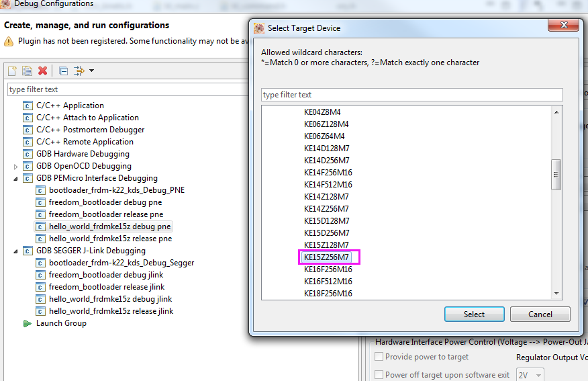Open the filter menu dropdown arrow
This screenshot has width=588, height=381.
[x=91, y=71]
